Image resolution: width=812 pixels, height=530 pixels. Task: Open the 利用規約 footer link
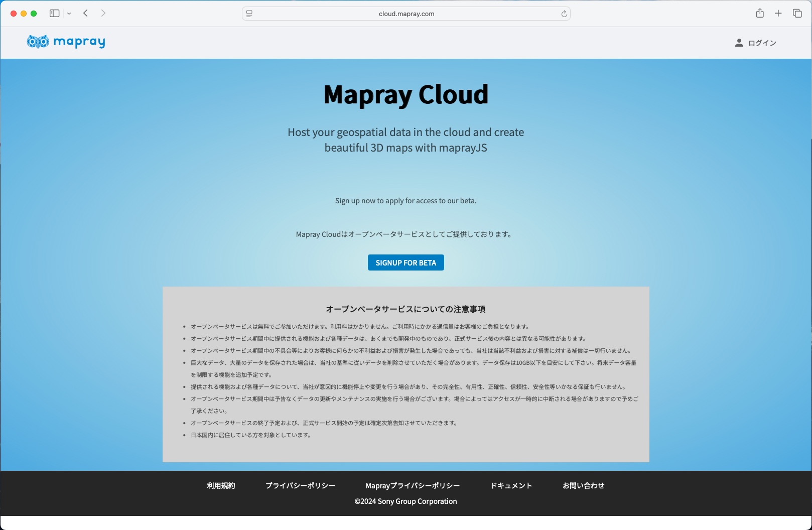[x=221, y=486]
